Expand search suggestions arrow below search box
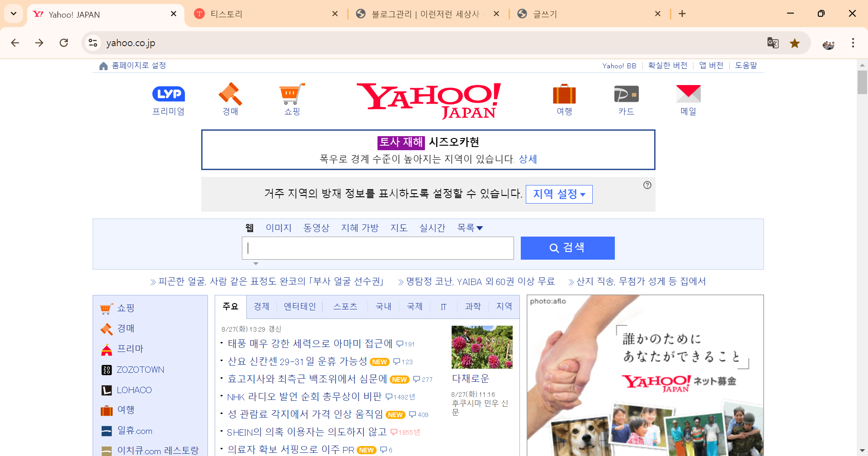 pyautogui.click(x=256, y=263)
